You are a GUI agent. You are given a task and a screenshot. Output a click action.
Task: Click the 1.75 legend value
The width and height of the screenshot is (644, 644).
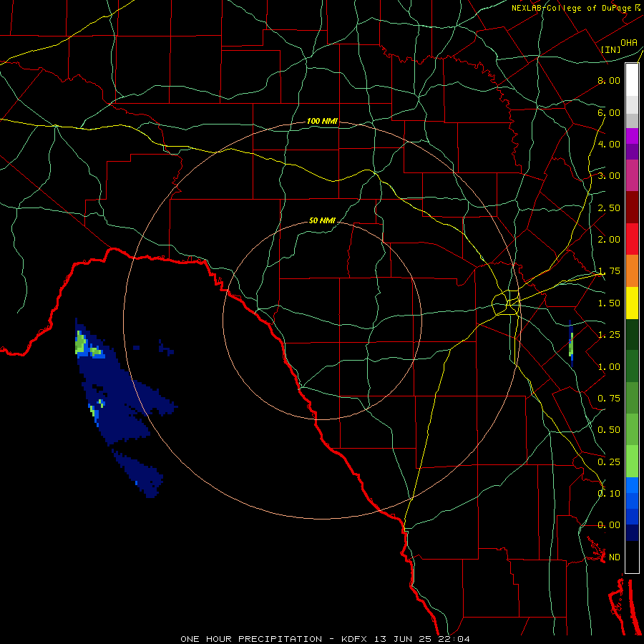[x=609, y=271]
